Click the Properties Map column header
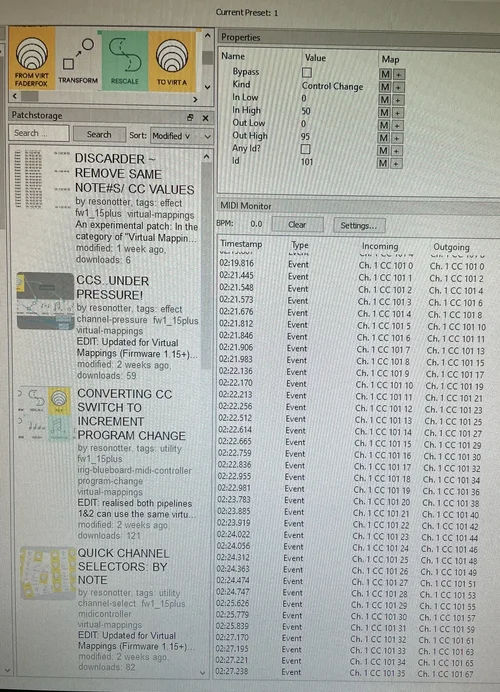 (390, 59)
